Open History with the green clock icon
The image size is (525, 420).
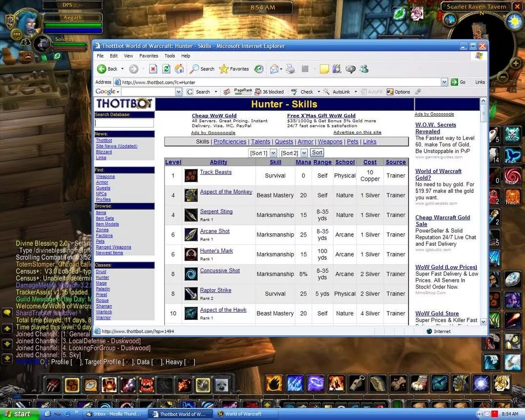click(x=258, y=69)
